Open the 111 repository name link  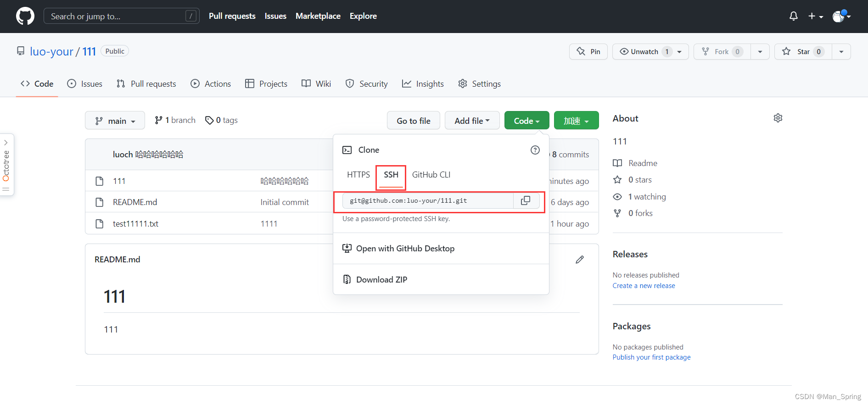89,51
